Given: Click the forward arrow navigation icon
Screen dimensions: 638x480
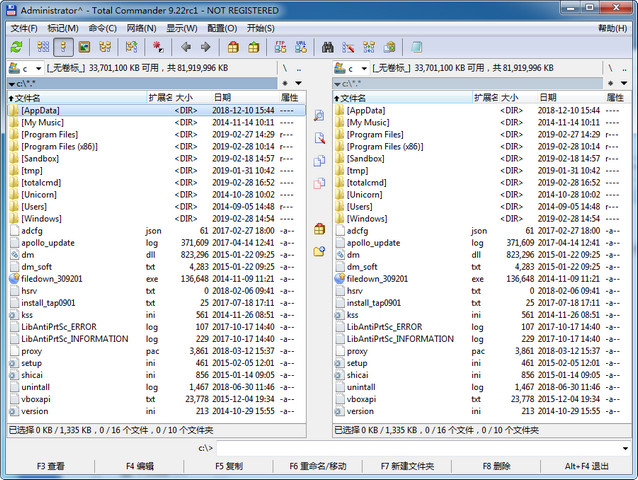Looking at the screenshot, I should tap(207, 47).
